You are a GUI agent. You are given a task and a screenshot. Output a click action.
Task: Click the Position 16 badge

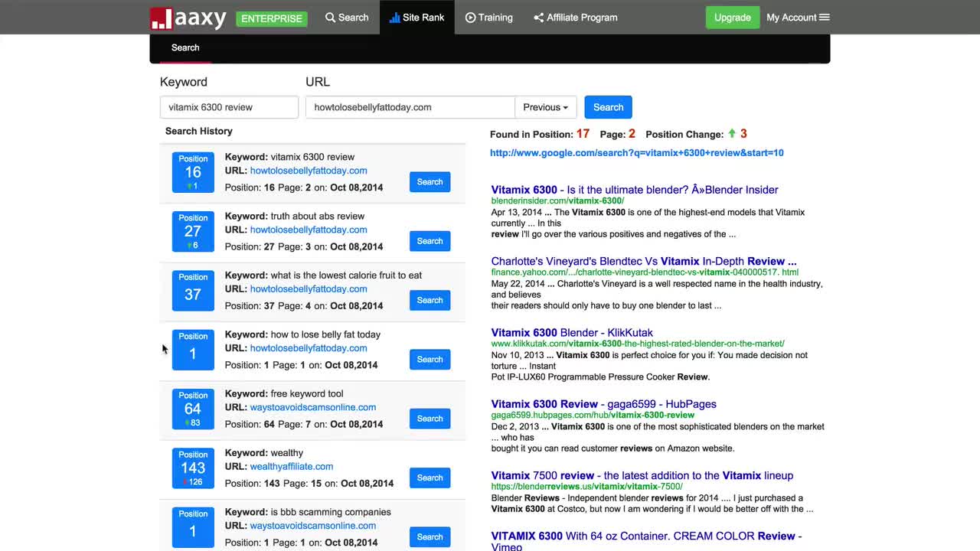193,172
